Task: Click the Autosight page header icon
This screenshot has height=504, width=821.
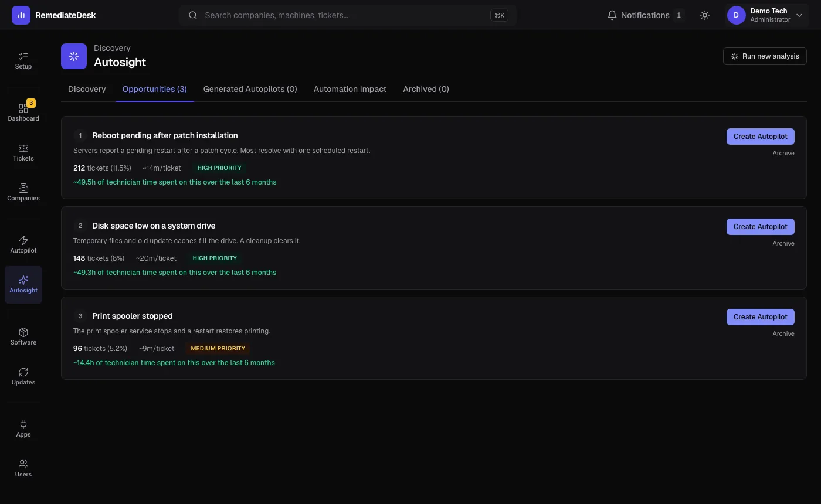Action: pos(74,56)
